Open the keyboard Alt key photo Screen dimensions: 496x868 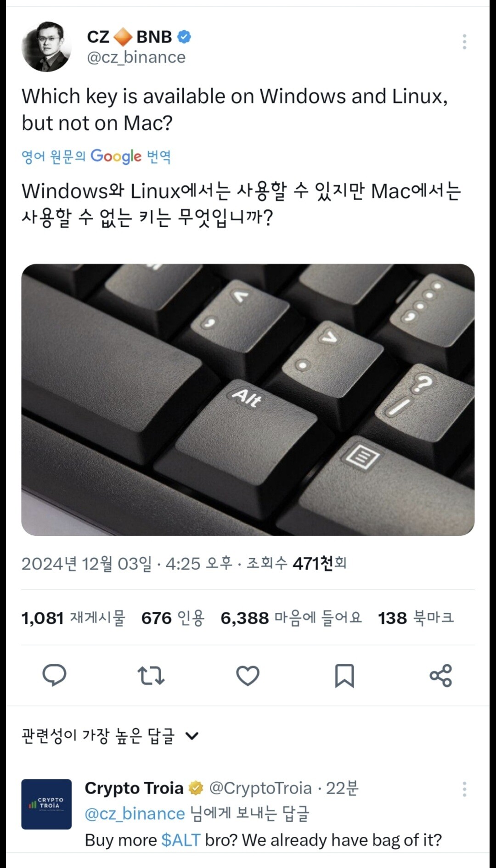point(248,399)
